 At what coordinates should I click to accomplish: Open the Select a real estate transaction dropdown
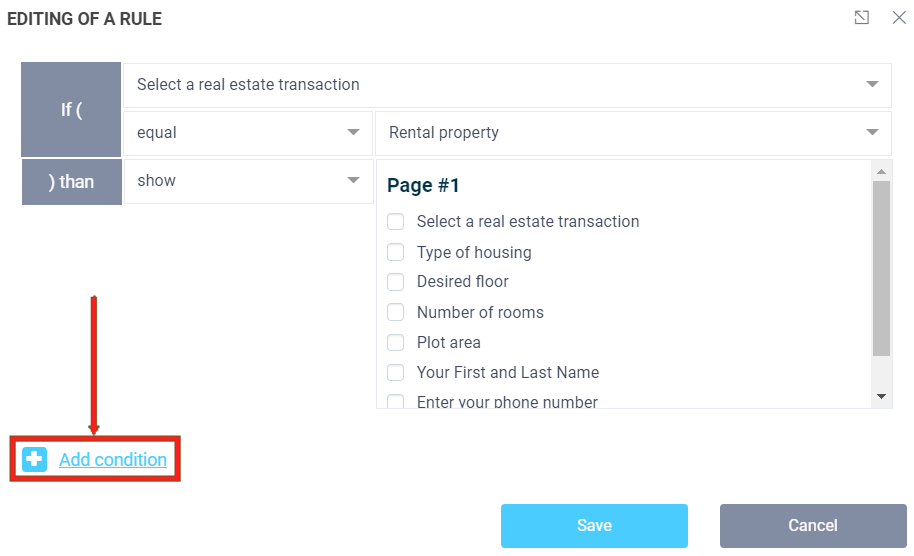(x=506, y=85)
